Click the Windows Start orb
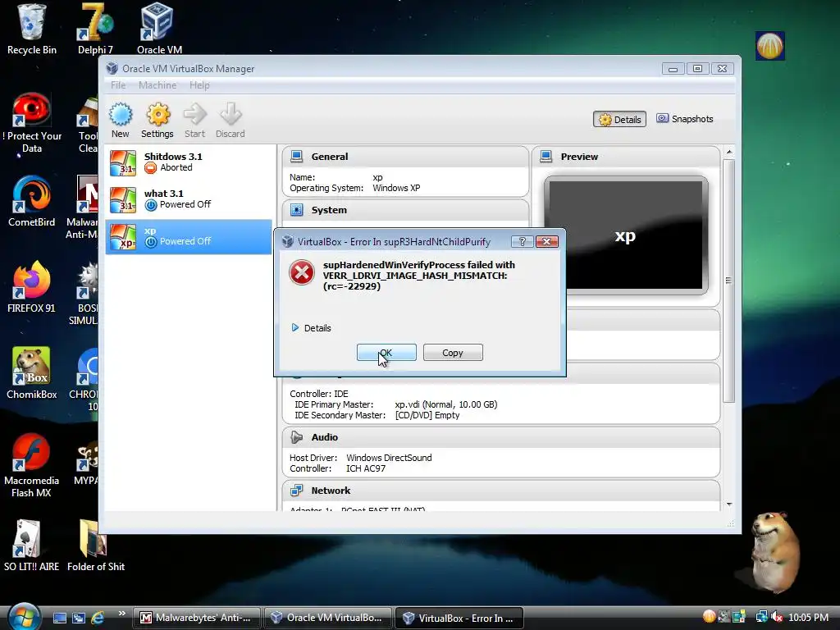Image resolution: width=840 pixels, height=630 pixels. (24, 617)
